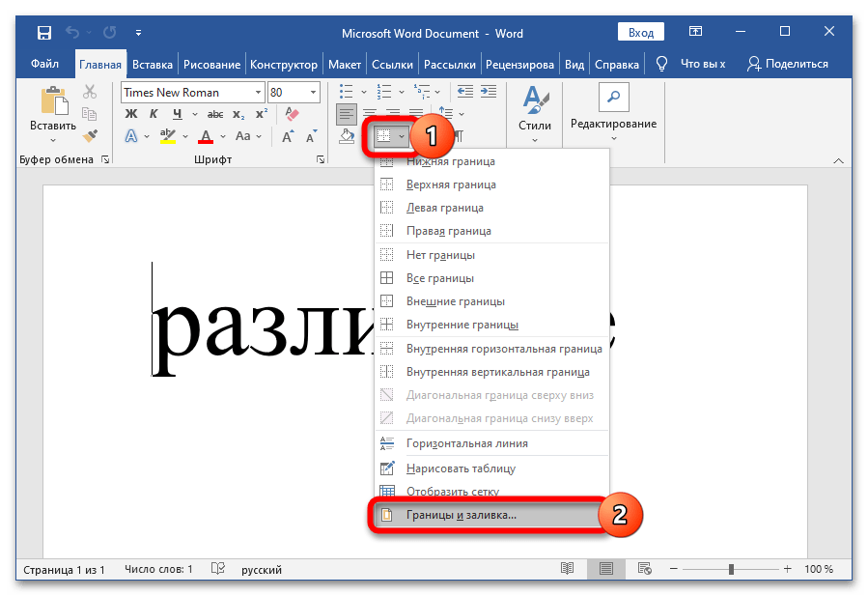Clear all formatting eraser icon
This screenshot has width=868, height=596.
(292, 114)
